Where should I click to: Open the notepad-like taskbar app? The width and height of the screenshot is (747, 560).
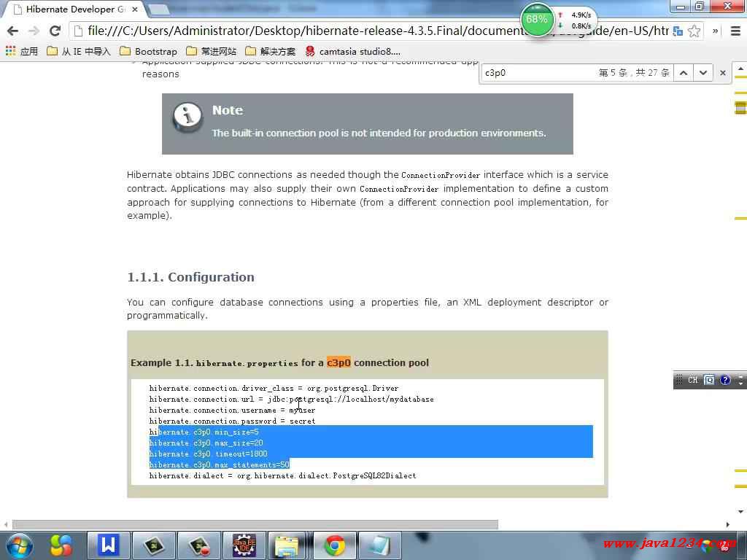tap(380, 545)
